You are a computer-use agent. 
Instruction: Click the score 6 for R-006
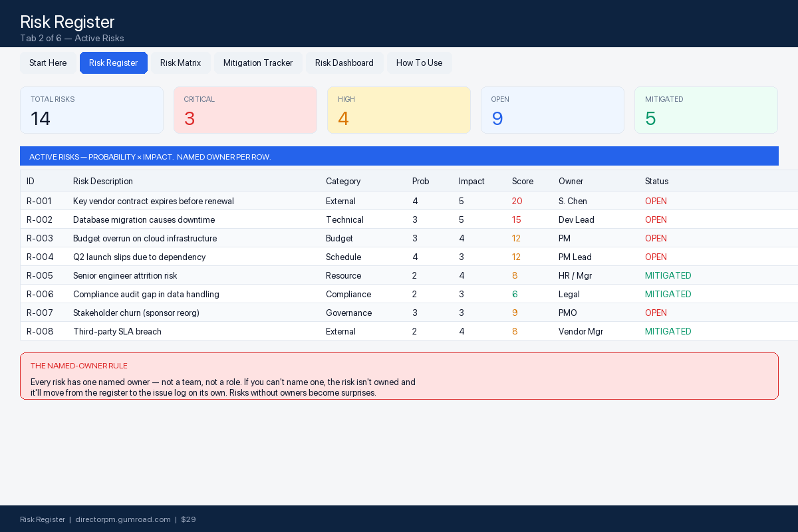pos(515,294)
